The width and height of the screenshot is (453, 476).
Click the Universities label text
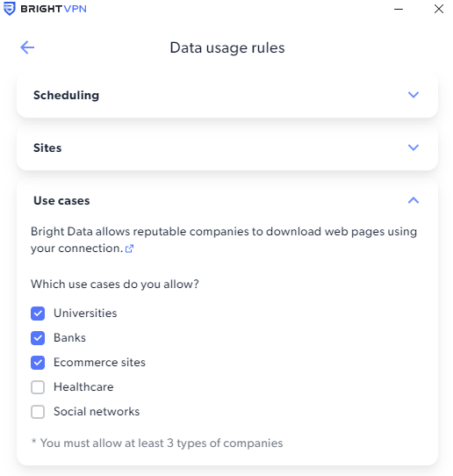click(85, 314)
